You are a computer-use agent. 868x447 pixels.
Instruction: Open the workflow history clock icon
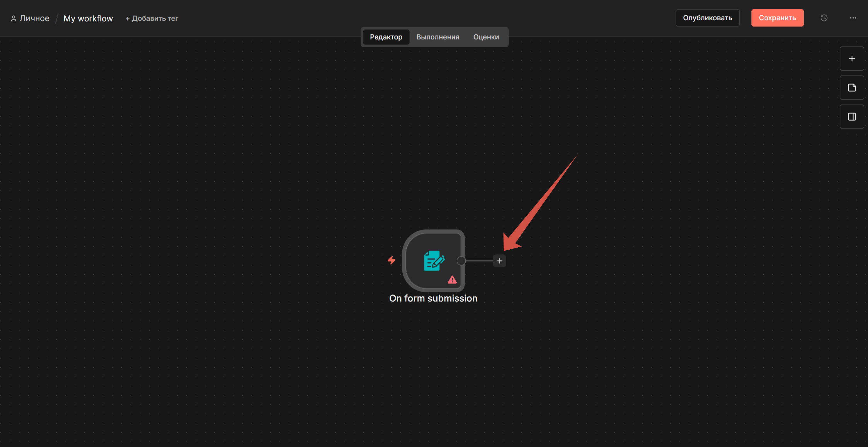tap(824, 18)
